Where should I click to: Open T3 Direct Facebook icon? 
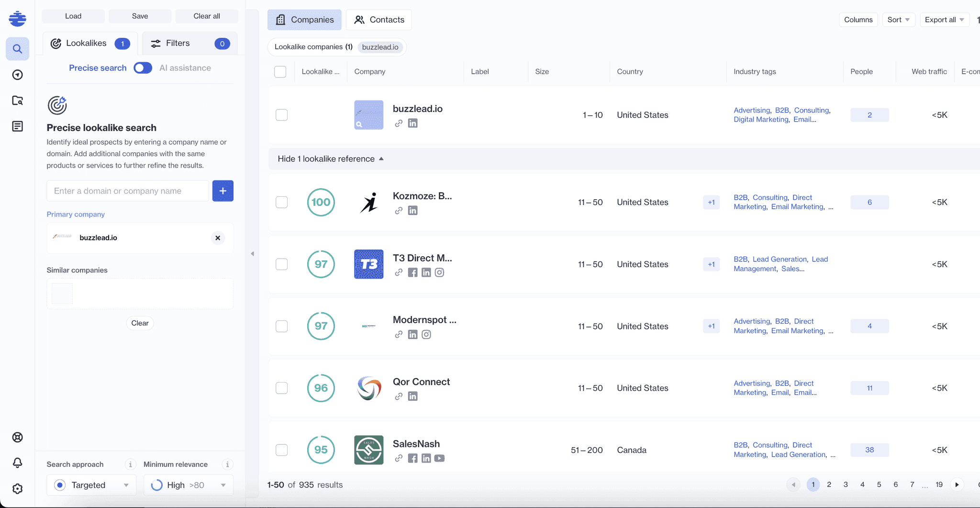click(412, 272)
